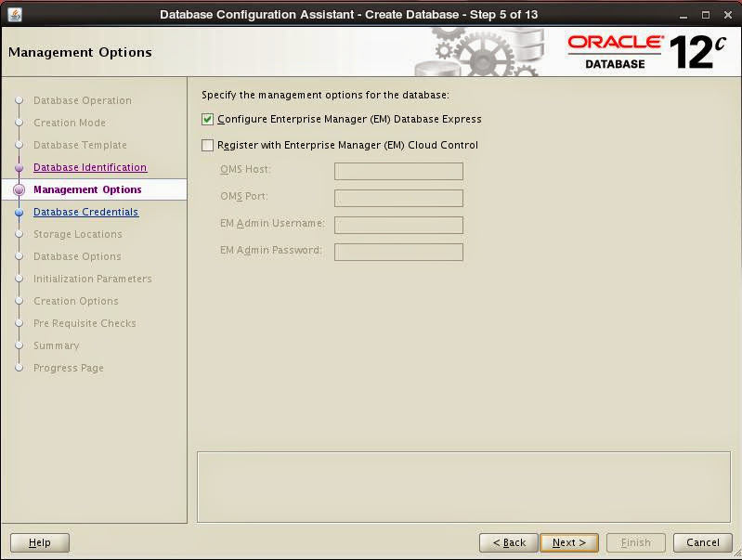Open the Database Credentials step link
Screen dimensions: 742x560
point(85,212)
